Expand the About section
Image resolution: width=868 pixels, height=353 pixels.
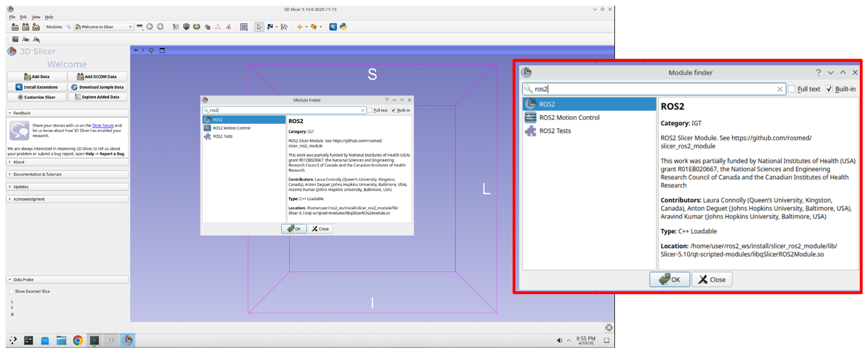click(x=67, y=162)
